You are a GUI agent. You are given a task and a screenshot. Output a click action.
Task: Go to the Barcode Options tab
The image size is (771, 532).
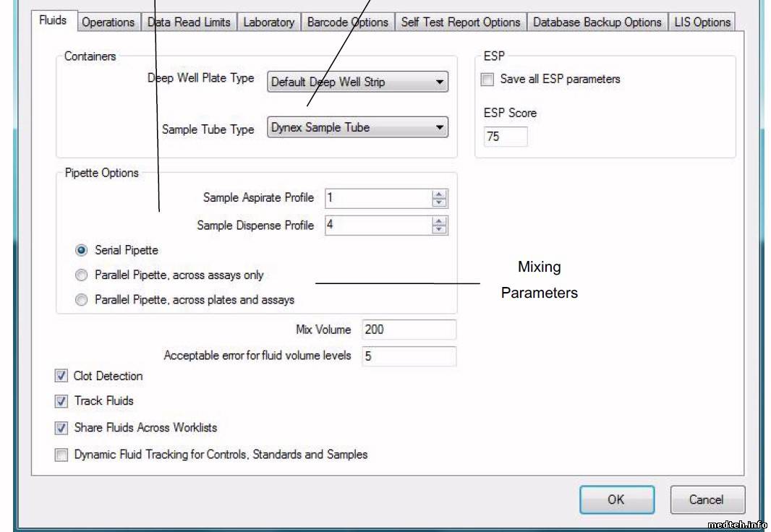coord(347,22)
